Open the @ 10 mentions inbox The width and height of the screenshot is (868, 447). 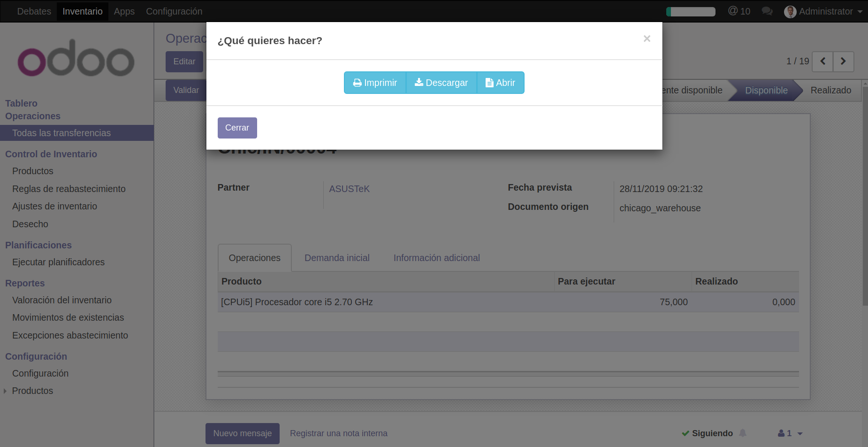pyautogui.click(x=739, y=11)
